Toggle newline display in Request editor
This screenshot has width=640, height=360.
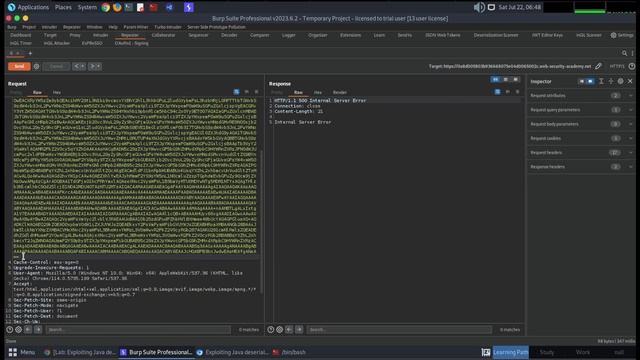247,92
